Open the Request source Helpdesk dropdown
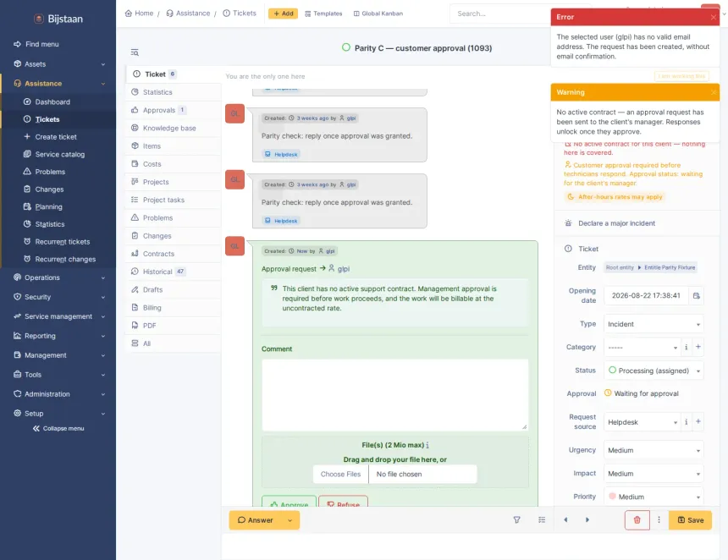The height and width of the screenshot is (560, 728). tap(643, 422)
